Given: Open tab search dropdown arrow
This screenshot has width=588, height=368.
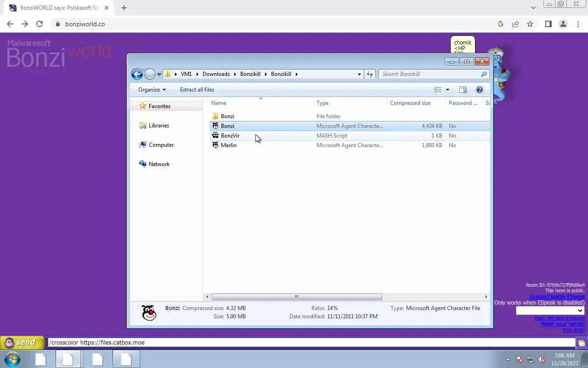Looking at the screenshot, I should 533,8.
